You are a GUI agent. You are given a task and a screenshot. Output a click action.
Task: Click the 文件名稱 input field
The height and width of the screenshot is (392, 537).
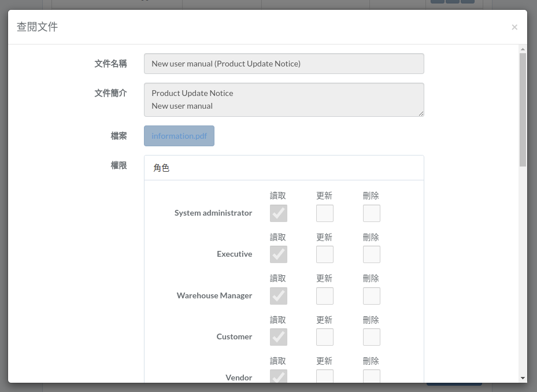pos(284,64)
